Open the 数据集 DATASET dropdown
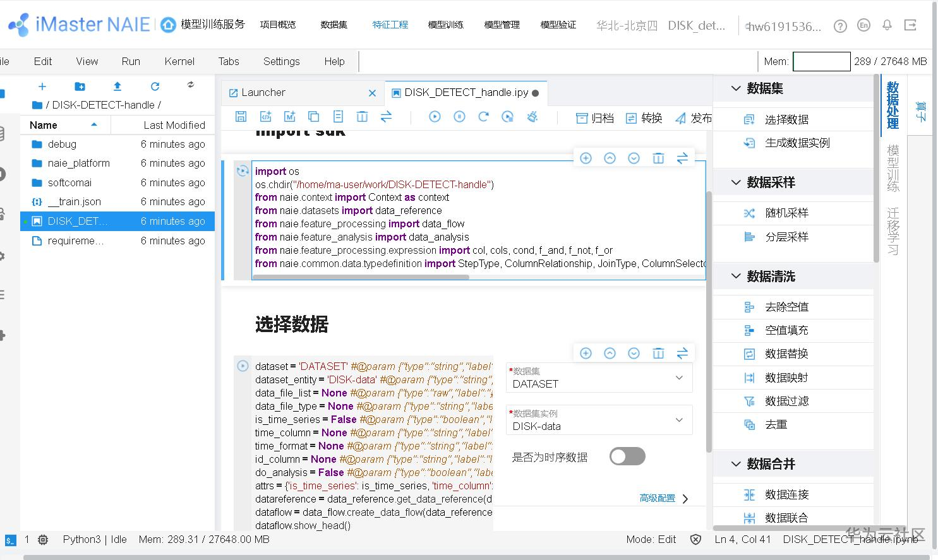The image size is (938, 560). pyautogui.click(x=599, y=378)
